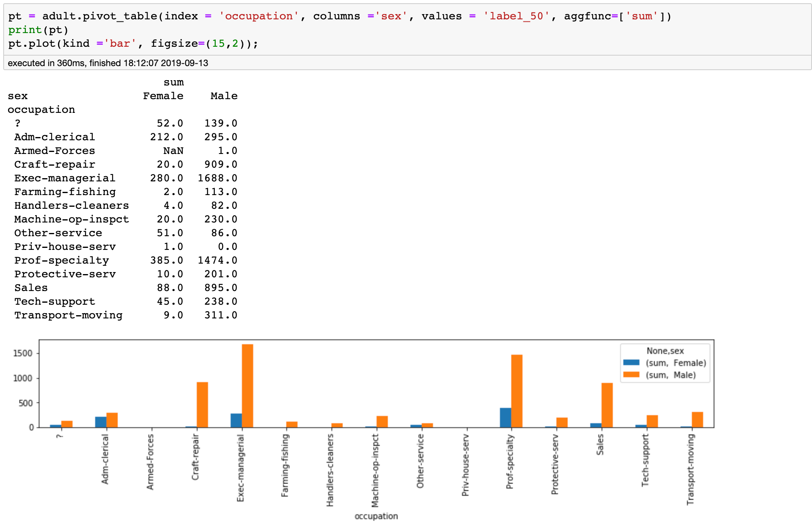Screen dimensions: 812x528
Task: Click the orange Craft-repair bar
Action: [x=202, y=404]
